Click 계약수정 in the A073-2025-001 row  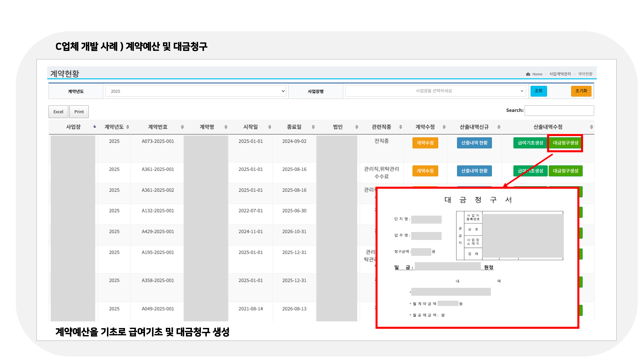(425, 143)
